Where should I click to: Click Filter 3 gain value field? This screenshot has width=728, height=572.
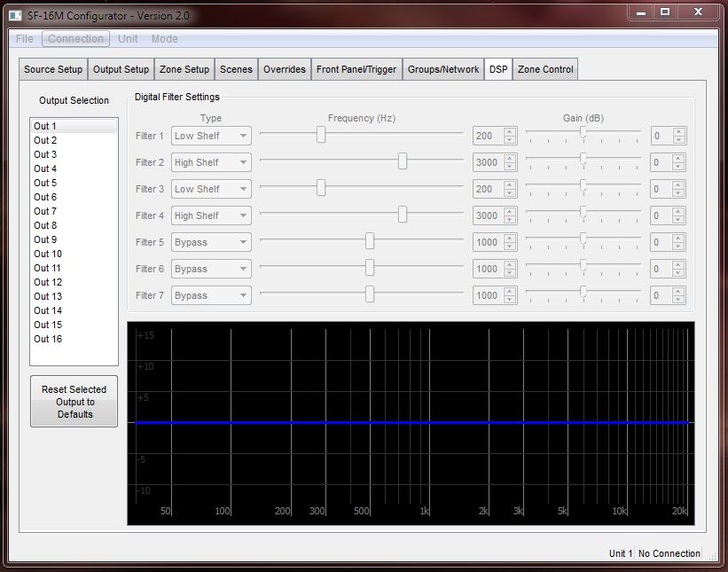pos(661,189)
